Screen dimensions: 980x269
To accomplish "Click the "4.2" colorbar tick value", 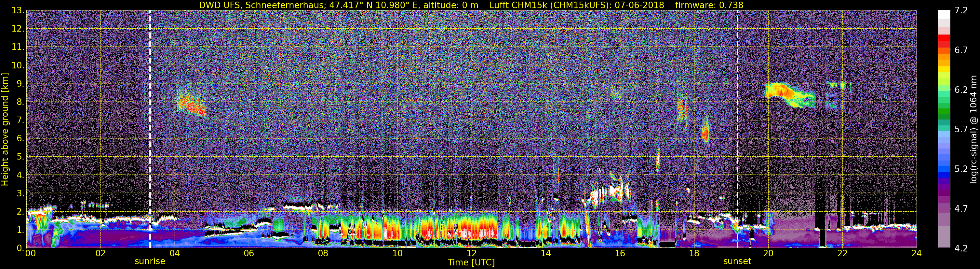I will coord(961,248).
